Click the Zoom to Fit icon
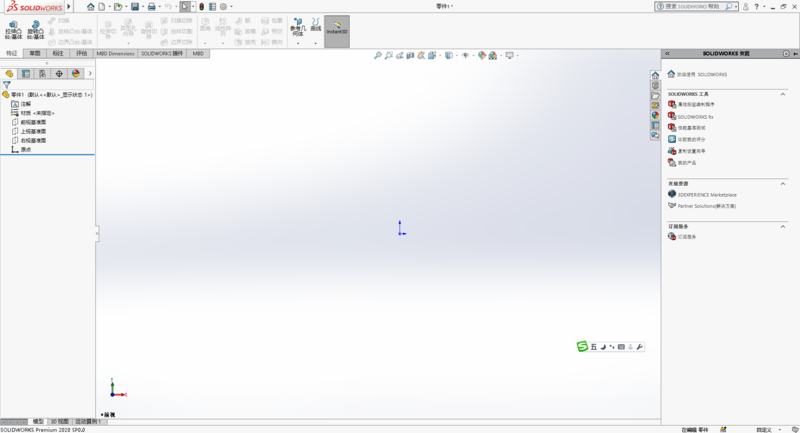 click(378, 56)
